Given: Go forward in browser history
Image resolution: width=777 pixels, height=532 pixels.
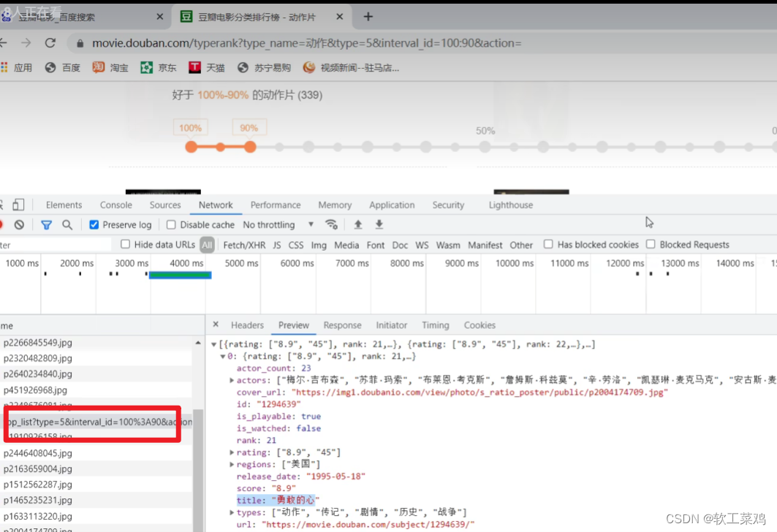Looking at the screenshot, I should click(26, 43).
